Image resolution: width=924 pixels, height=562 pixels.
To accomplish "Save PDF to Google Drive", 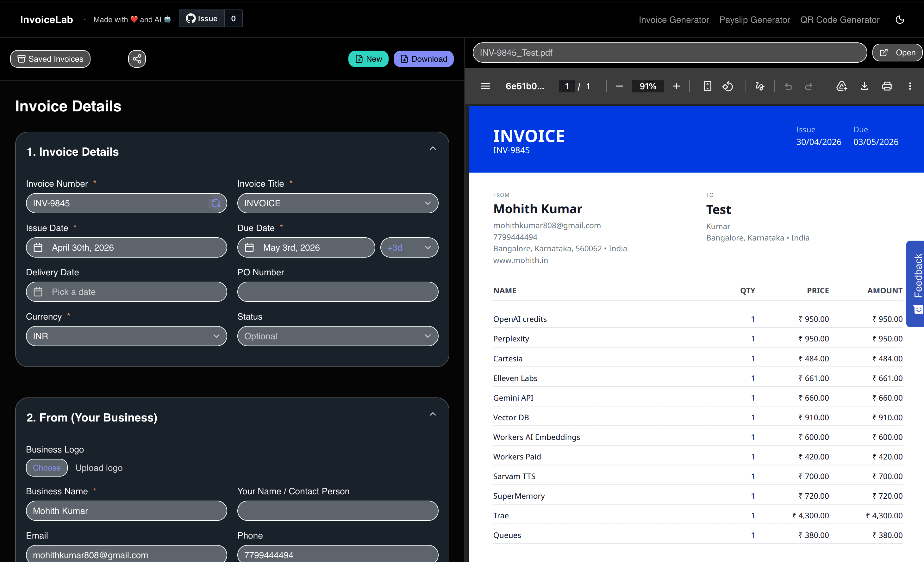I will click(x=841, y=86).
